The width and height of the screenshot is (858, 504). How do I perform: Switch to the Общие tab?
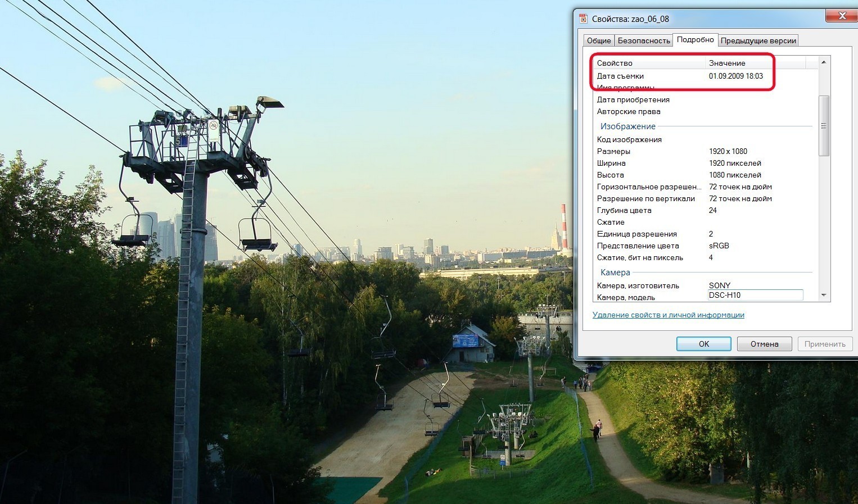click(x=599, y=40)
